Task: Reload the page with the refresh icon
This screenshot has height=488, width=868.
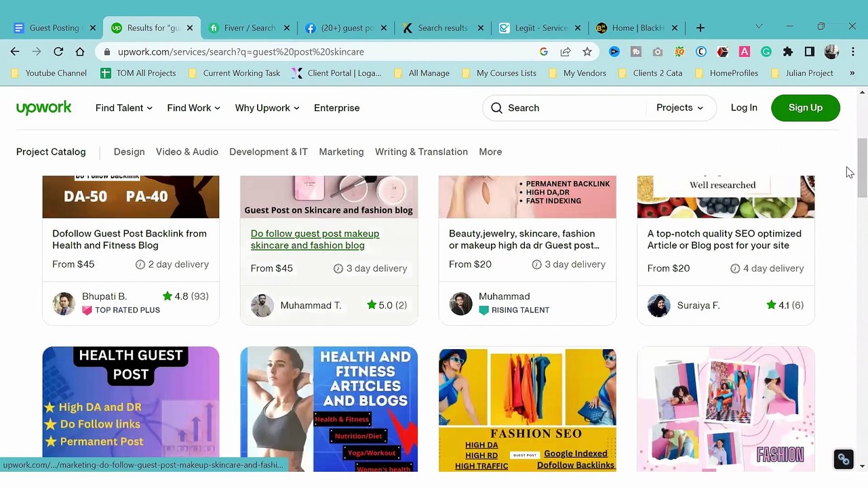Action: pyautogui.click(x=58, y=52)
